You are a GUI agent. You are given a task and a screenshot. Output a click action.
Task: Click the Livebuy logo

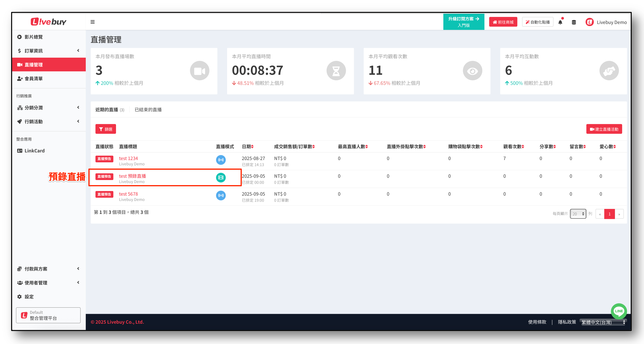[x=48, y=22]
